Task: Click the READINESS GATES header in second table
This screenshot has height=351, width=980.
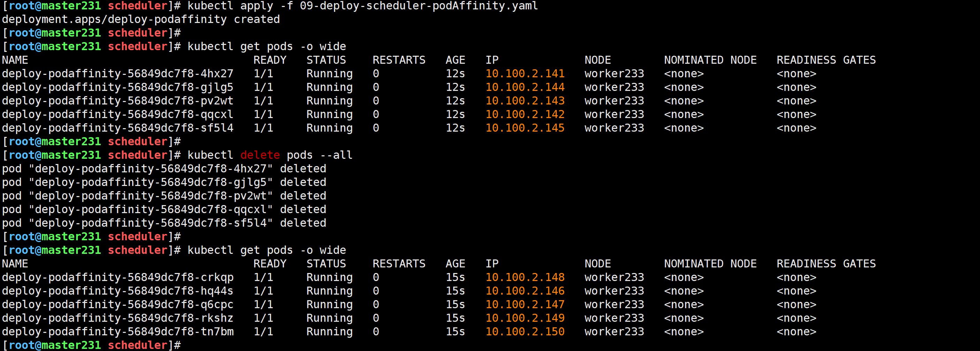Action: (826, 264)
